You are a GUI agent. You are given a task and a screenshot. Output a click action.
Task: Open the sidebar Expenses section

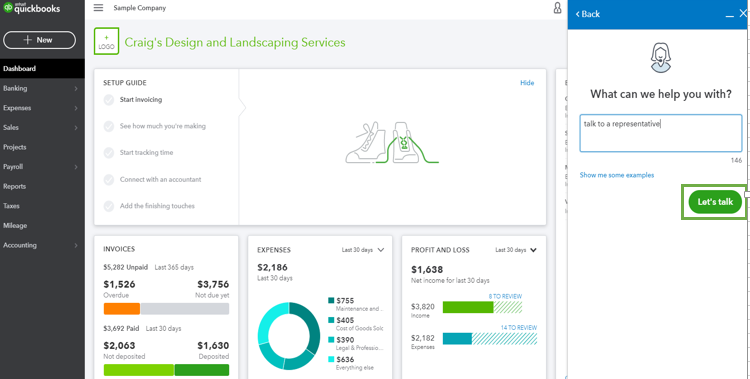(x=42, y=108)
